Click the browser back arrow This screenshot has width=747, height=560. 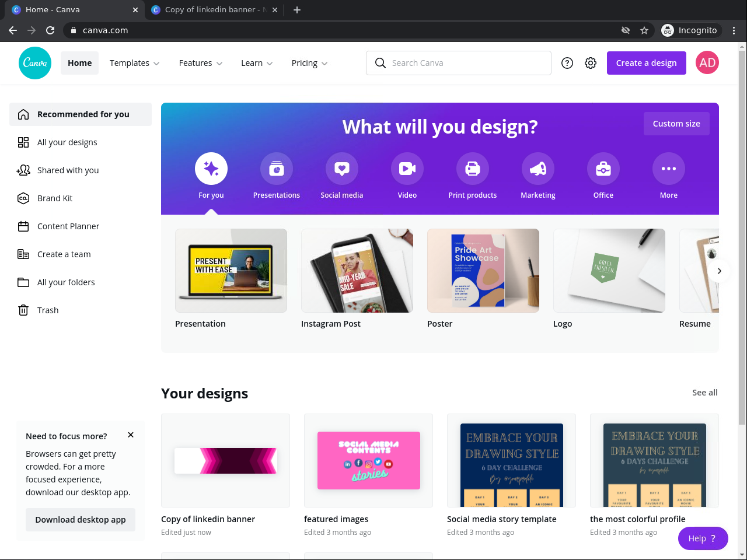pyautogui.click(x=13, y=30)
